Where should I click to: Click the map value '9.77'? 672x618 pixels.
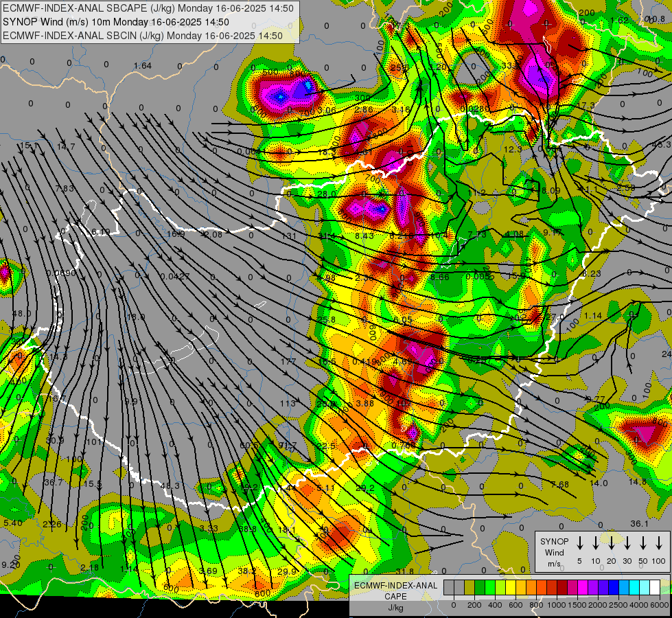595,399
